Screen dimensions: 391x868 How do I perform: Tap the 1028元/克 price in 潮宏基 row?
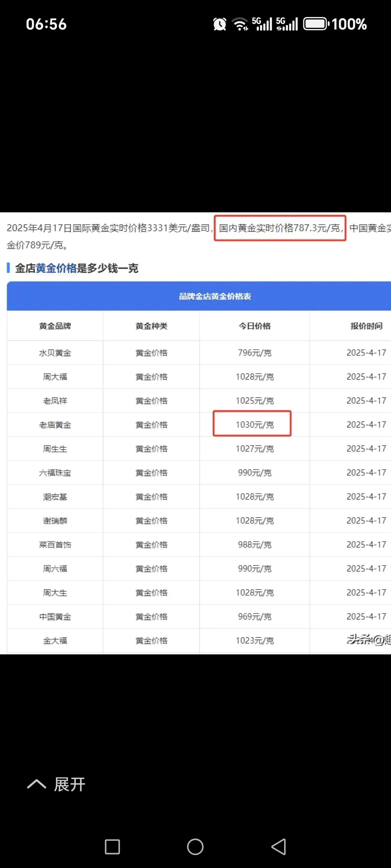coord(254,497)
